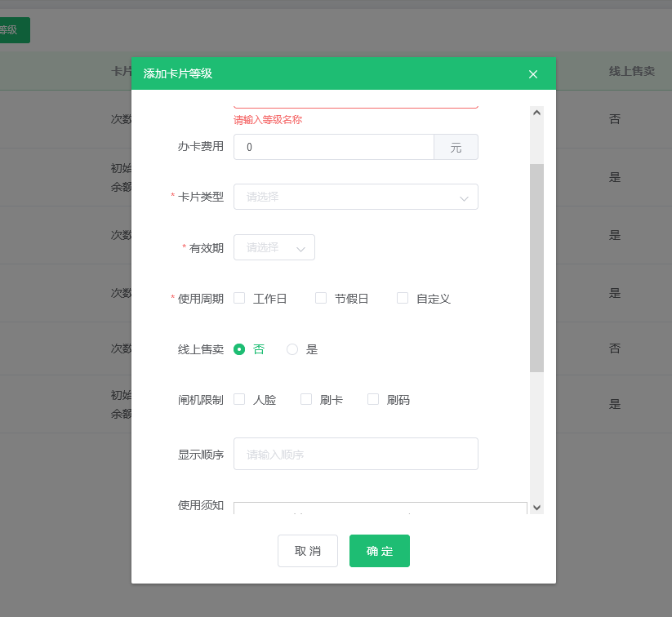
Task: Expand the 卡片类型 请选择 combo box
Action: coord(355,197)
